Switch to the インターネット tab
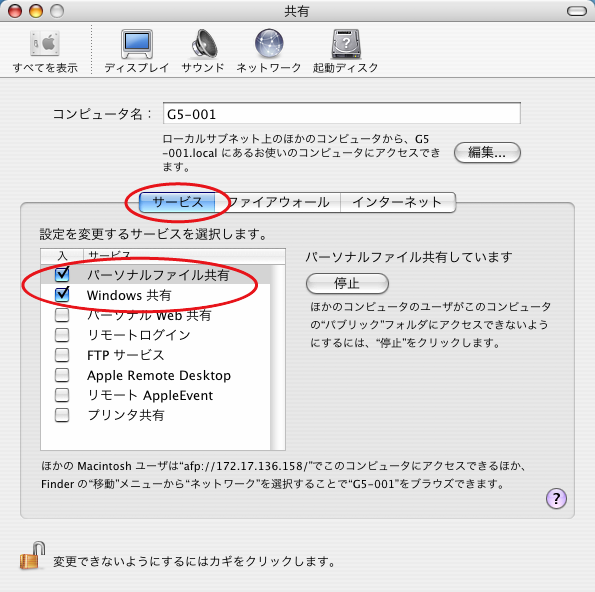The width and height of the screenshot is (595, 592). coord(398,202)
